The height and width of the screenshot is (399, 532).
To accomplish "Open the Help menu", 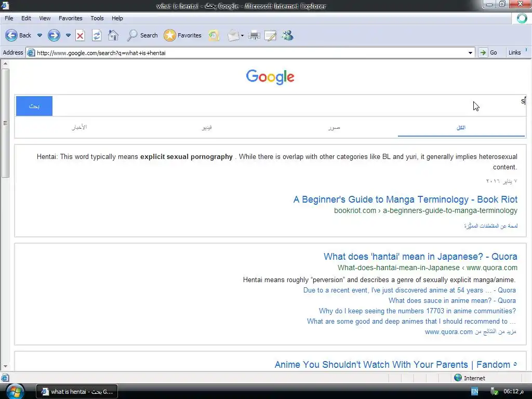I will pos(117,18).
